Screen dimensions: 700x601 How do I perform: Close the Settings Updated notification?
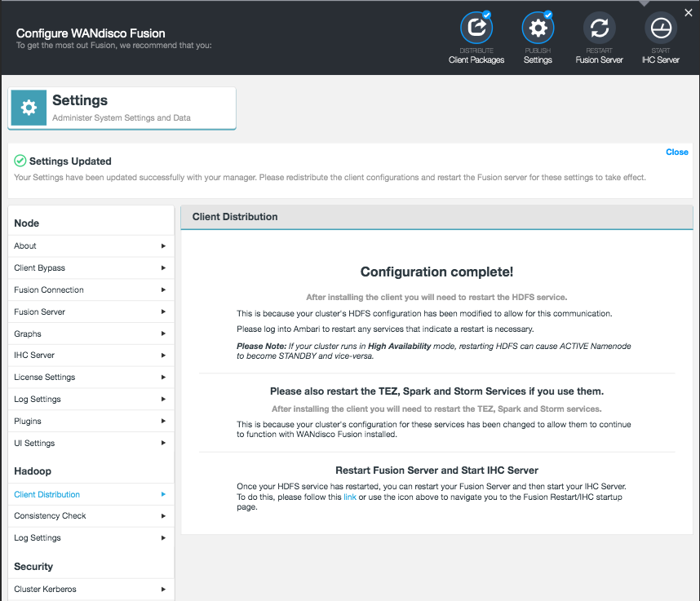coord(677,152)
